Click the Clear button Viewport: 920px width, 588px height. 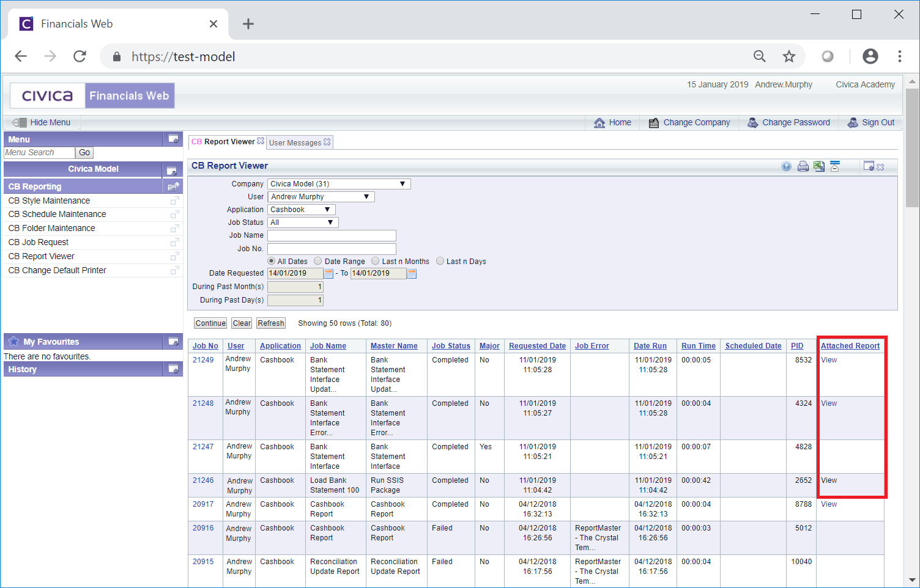[242, 323]
